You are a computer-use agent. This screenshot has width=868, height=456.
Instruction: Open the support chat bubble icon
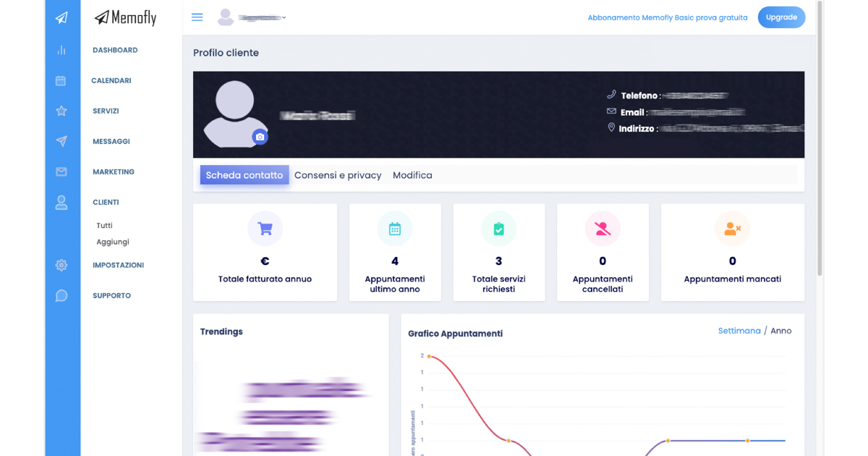62,295
